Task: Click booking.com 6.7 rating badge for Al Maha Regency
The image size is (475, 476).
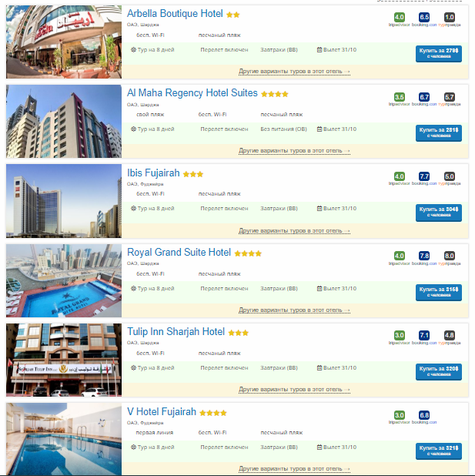Action: [424, 97]
